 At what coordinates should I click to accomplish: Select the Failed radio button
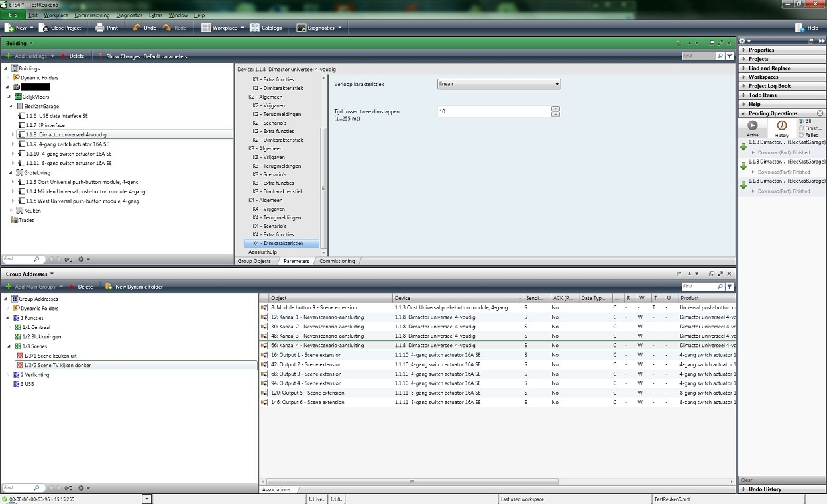pos(801,135)
